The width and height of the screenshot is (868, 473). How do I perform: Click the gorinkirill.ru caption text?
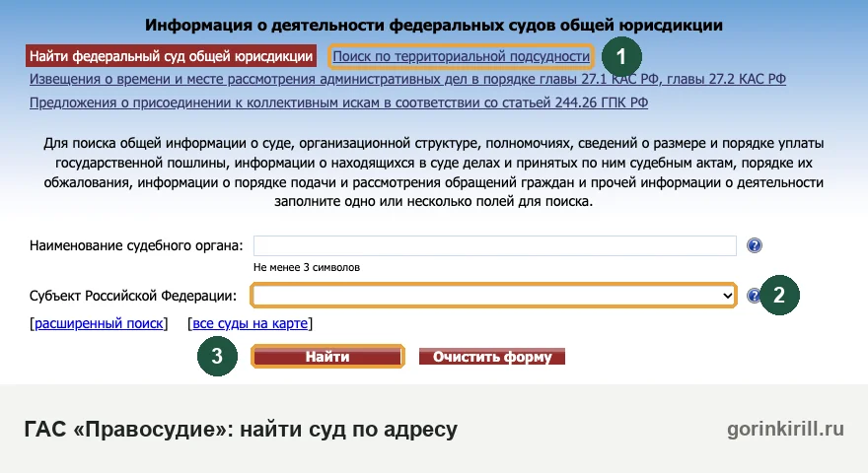click(x=785, y=429)
